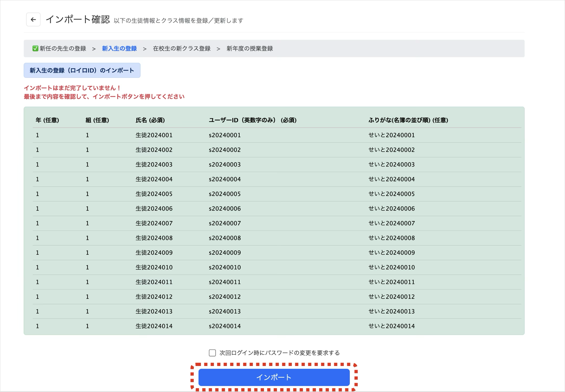This screenshot has height=392, width=565.
Task: Click the インポート確認 page title
Action: (78, 19)
